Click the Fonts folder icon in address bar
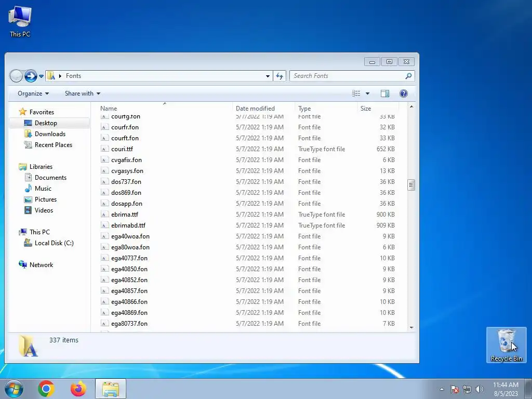Viewport: 532px width, 399px height. tap(51, 76)
